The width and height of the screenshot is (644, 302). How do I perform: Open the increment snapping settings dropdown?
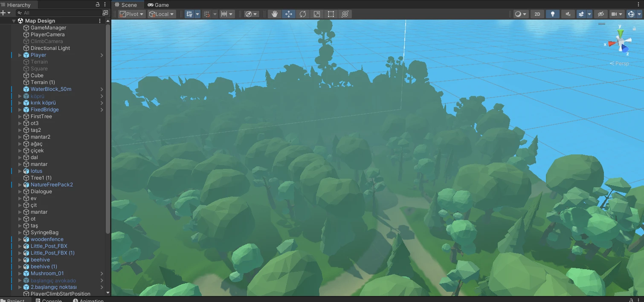tap(227, 14)
